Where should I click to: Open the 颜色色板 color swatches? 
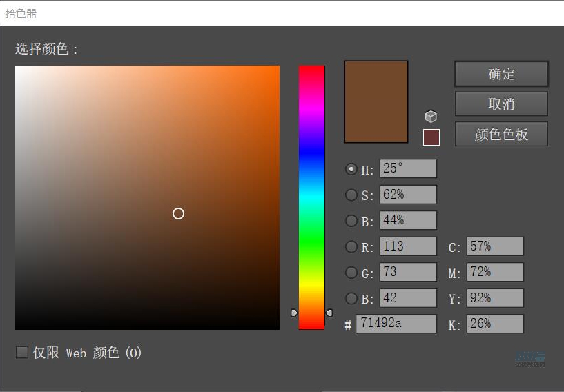click(x=501, y=135)
